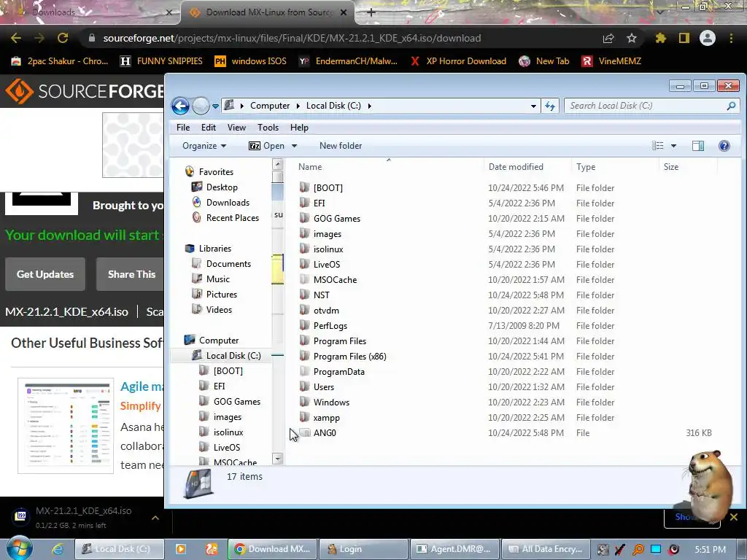
Task: Select the GOG Games folder in file list
Action: [x=337, y=219]
